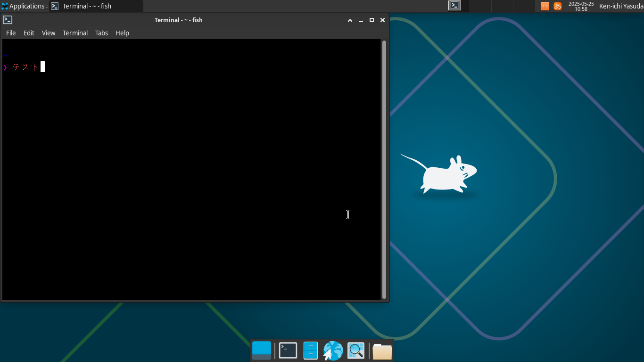Open Application Finder from the dock
The image size is (644, 362).
(x=355, y=350)
